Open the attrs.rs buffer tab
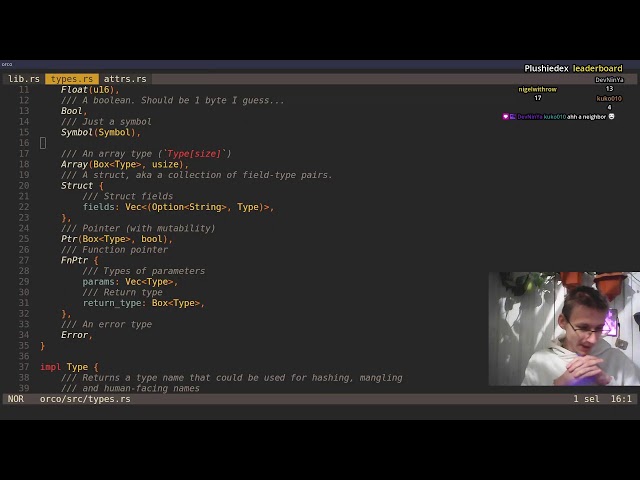 [125, 79]
